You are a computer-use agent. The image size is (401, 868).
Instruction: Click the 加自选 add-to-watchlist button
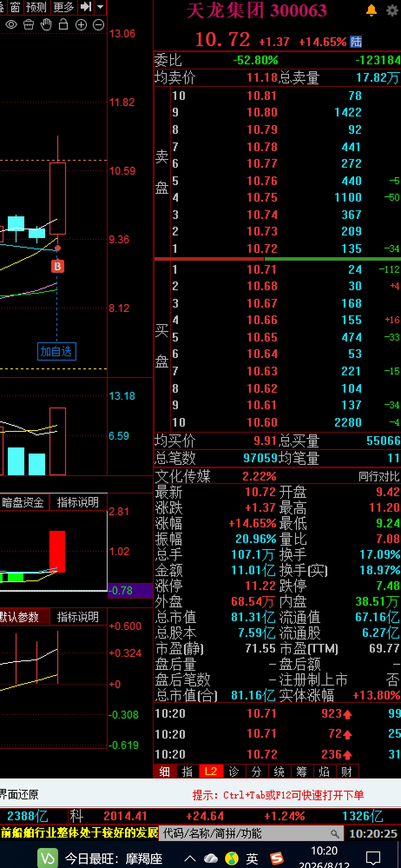[x=56, y=351]
